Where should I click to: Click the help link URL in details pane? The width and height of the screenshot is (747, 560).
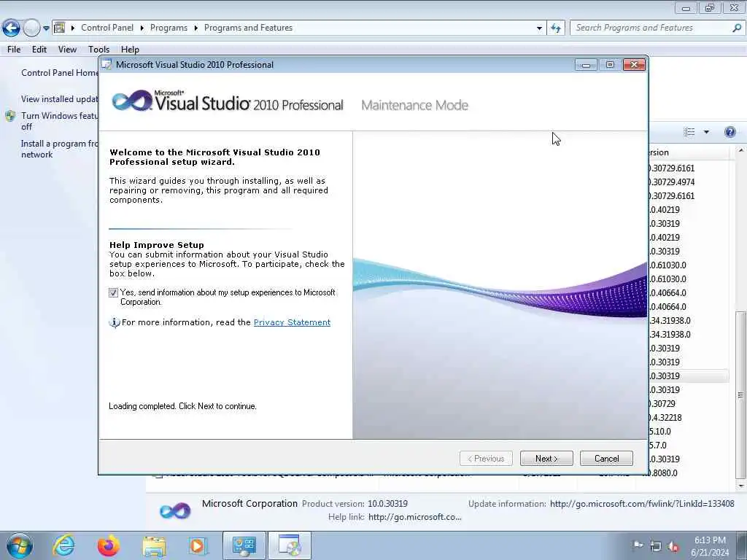point(414,517)
